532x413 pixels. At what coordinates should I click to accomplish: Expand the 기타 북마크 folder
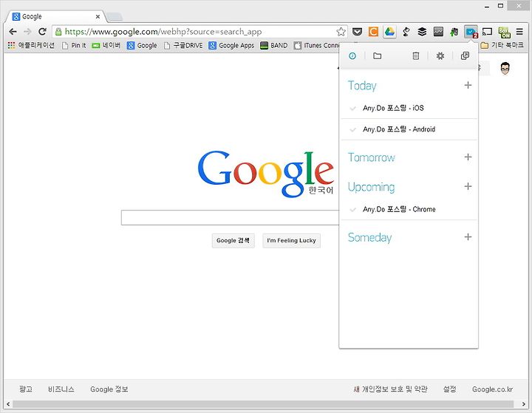(x=502, y=45)
